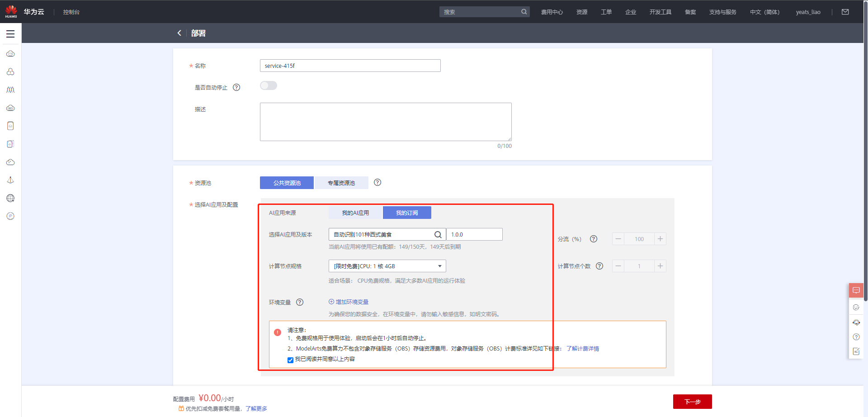Toggle the 是否自动停止 switch
This screenshot has height=417, width=868.
pos(268,85)
